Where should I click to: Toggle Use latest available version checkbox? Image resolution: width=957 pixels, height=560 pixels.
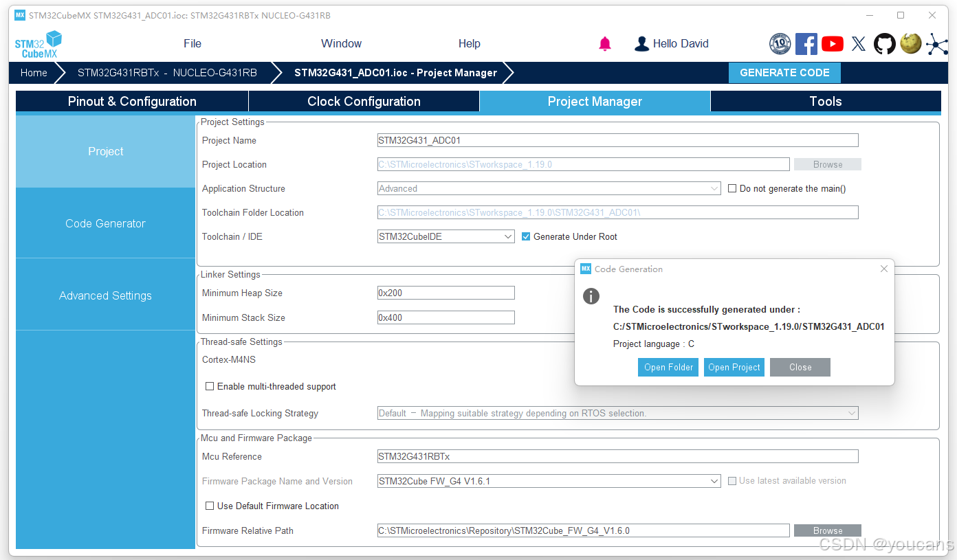[x=732, y=481]
